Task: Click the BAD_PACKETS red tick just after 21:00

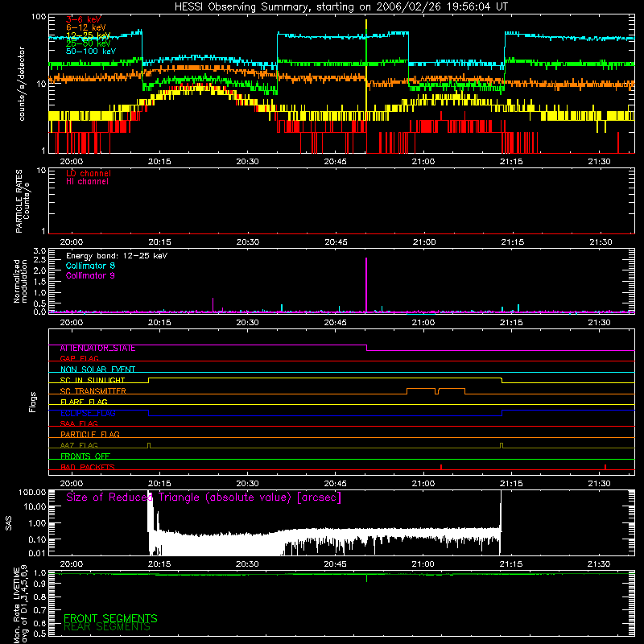Action: click(x=440, y=467)
